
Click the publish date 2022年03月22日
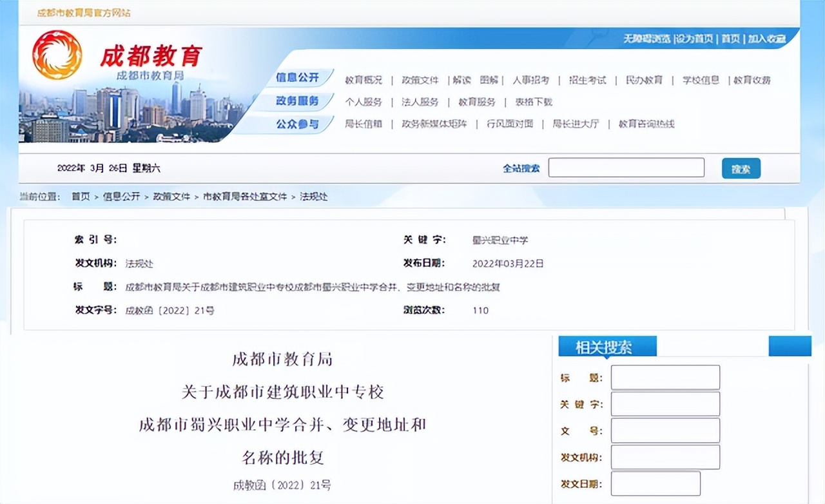click(x=509, y=264)
